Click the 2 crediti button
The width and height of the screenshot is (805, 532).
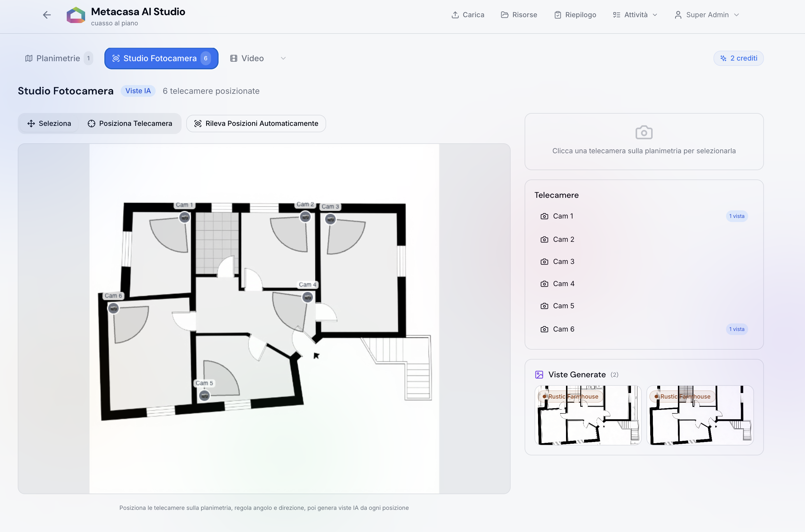(x=739, y=58)
